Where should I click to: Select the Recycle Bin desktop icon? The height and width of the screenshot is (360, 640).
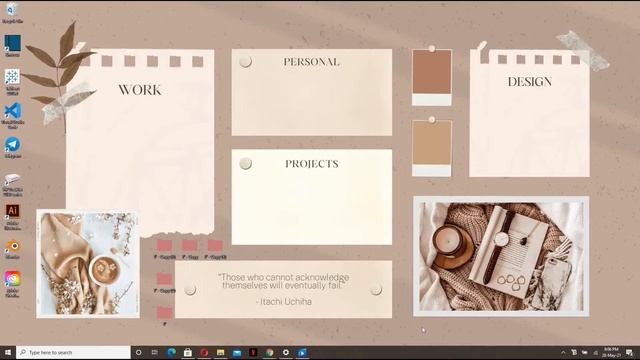[x=12, y=12]
